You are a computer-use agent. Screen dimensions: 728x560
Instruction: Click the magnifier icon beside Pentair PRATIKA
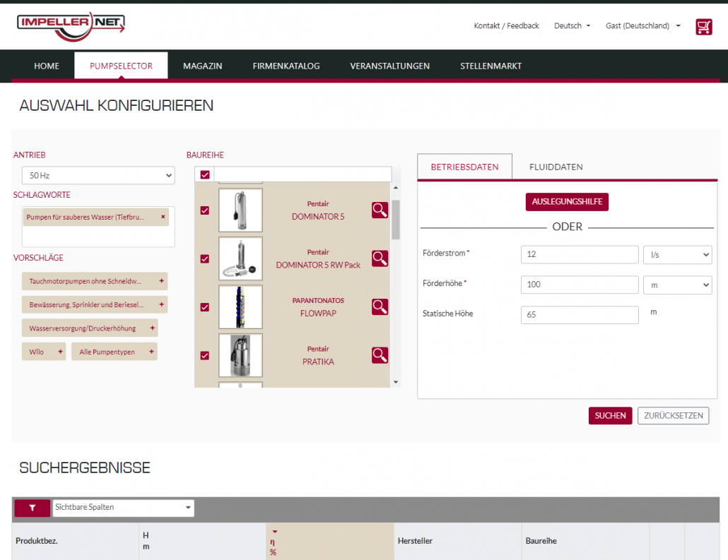(x=380, y=355)
